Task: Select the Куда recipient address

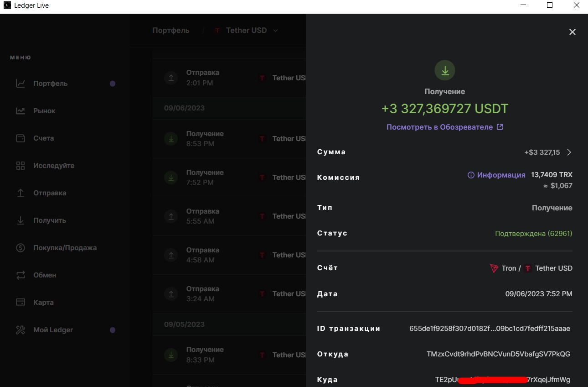Action: [x=502, y=380]
